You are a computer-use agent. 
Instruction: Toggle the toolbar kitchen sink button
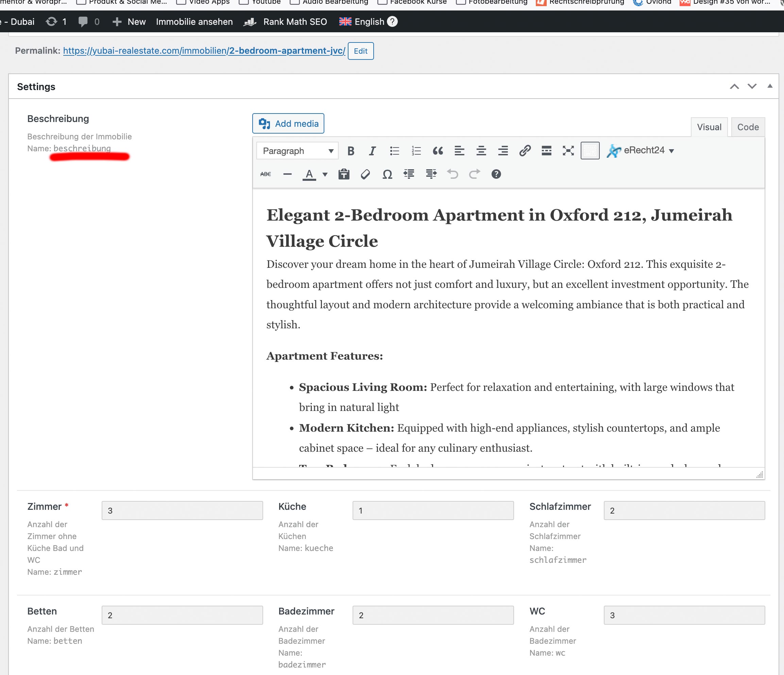[590, 151]
